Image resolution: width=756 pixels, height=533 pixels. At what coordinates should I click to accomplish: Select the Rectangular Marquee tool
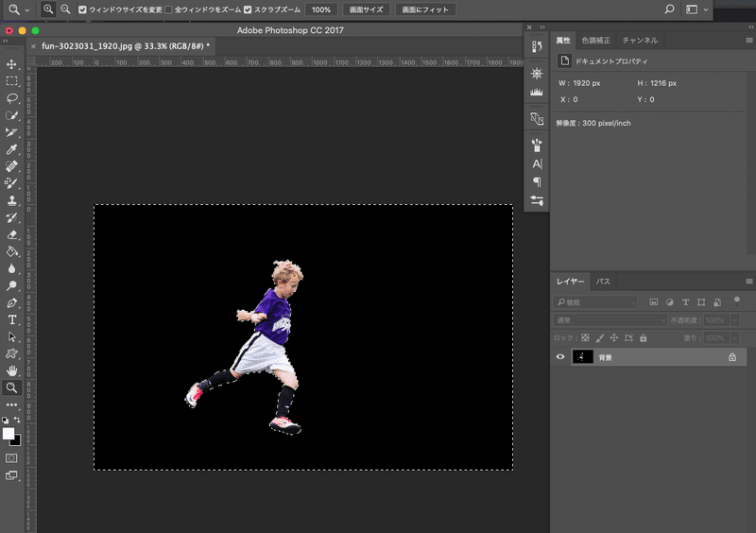(x=11, y=81)
